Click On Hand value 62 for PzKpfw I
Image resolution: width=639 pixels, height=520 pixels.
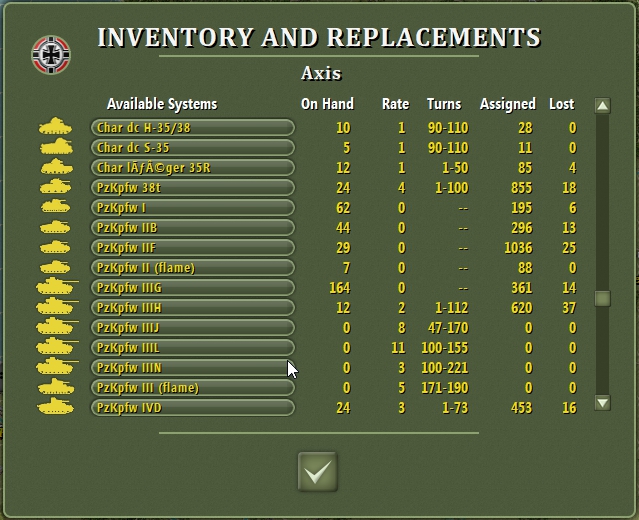[x=343, y=208]
